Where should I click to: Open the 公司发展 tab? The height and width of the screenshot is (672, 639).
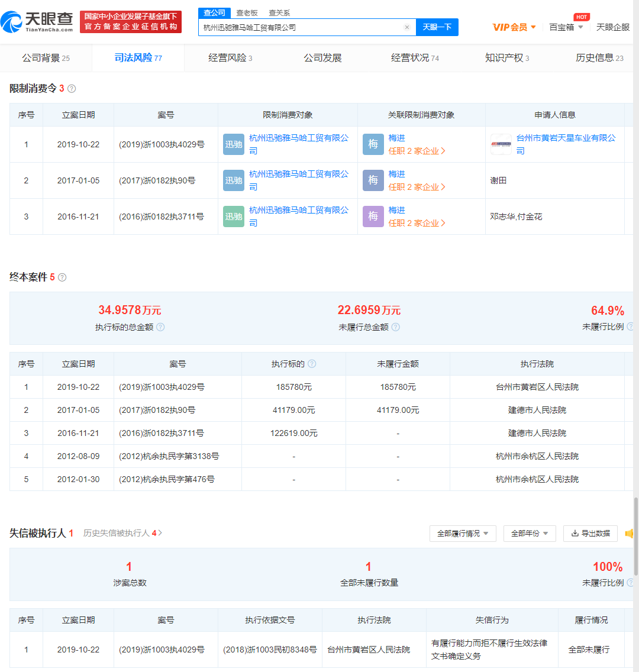(x=322, y=58)
